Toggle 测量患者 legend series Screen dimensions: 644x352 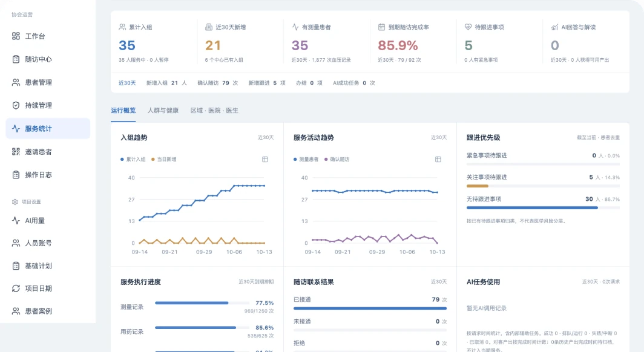click(x=306, y=159)
